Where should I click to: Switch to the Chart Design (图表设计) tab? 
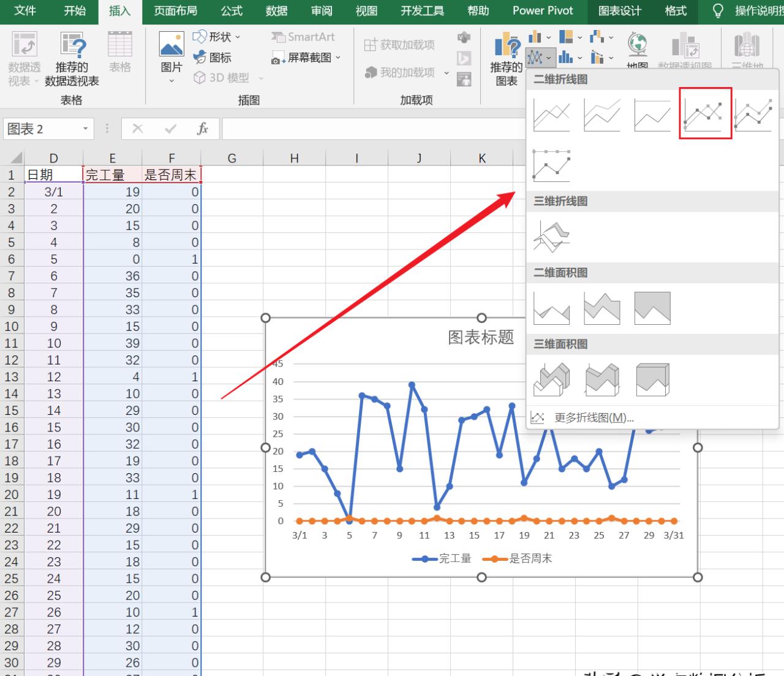tap(620, 11)
